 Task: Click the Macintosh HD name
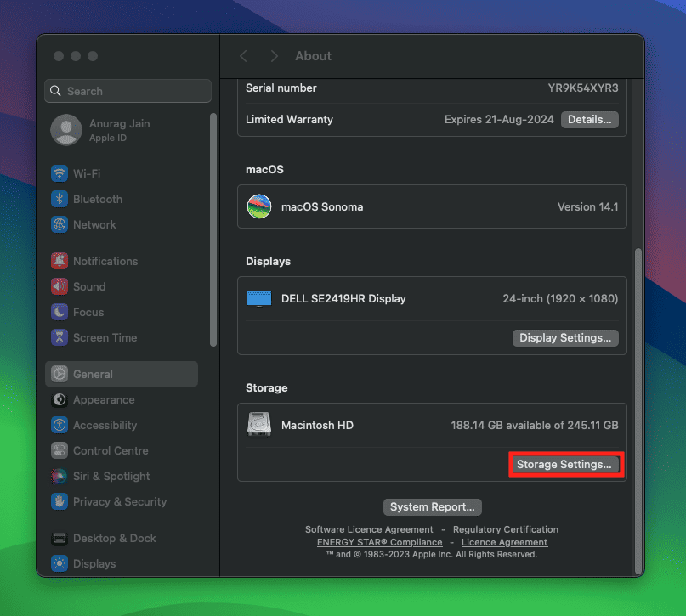point(317,425)
